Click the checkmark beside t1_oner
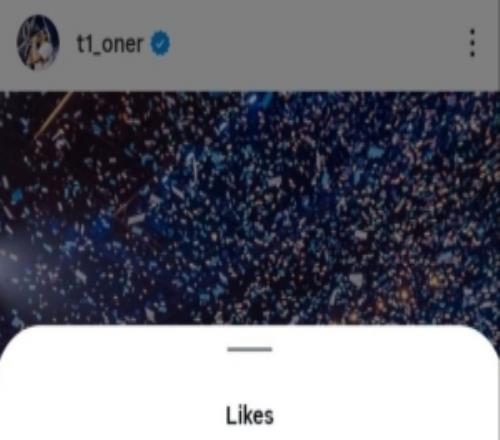 point(161,43)
